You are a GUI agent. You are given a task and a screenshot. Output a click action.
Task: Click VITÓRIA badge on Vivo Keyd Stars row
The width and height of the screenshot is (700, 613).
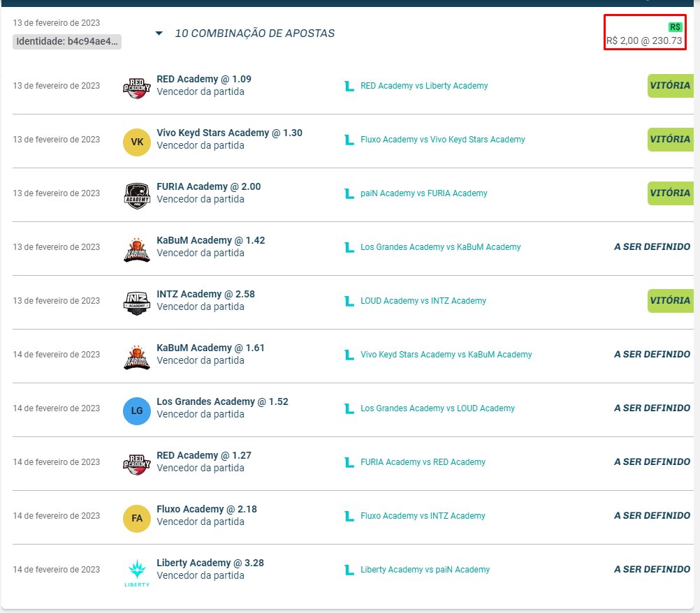(670, 140)
